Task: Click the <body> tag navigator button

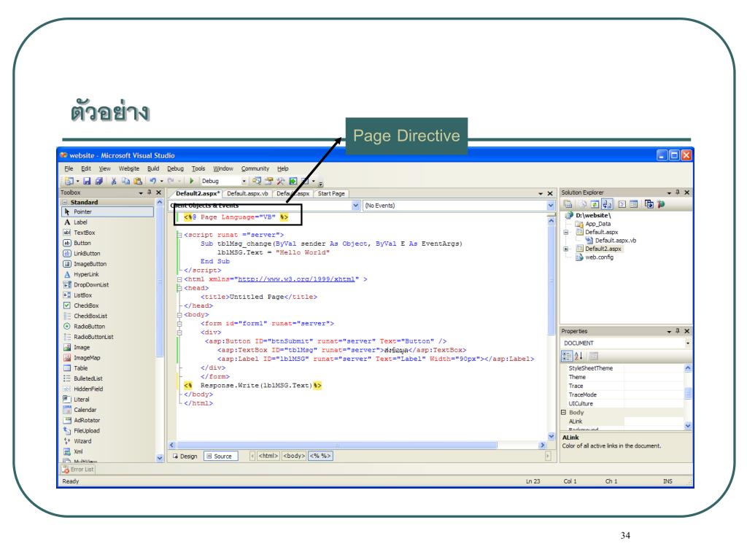Action: pyautogui.click(x=294, y=456)
